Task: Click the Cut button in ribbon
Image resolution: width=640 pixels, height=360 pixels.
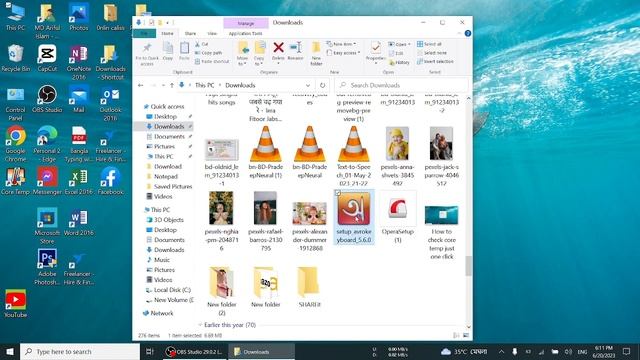Action: click(201, 44)
